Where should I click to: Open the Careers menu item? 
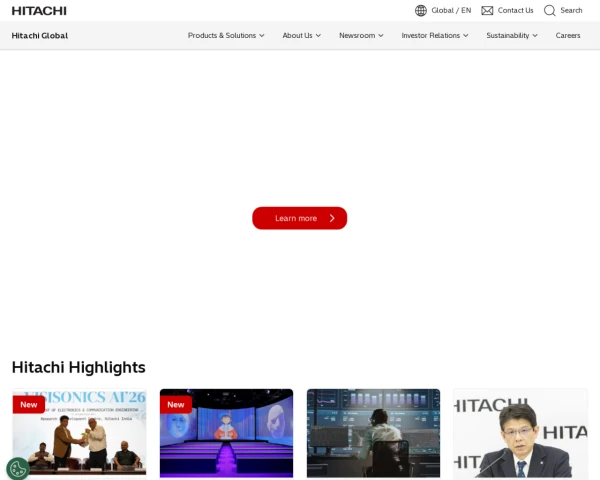tap(568, 36)
